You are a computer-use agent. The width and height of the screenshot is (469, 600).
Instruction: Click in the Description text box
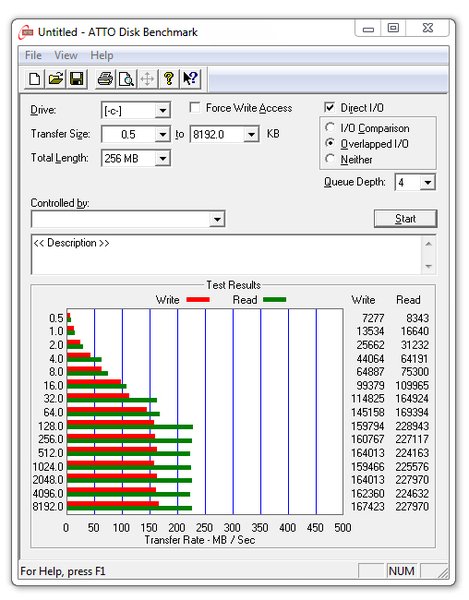(x=226, y=254)
